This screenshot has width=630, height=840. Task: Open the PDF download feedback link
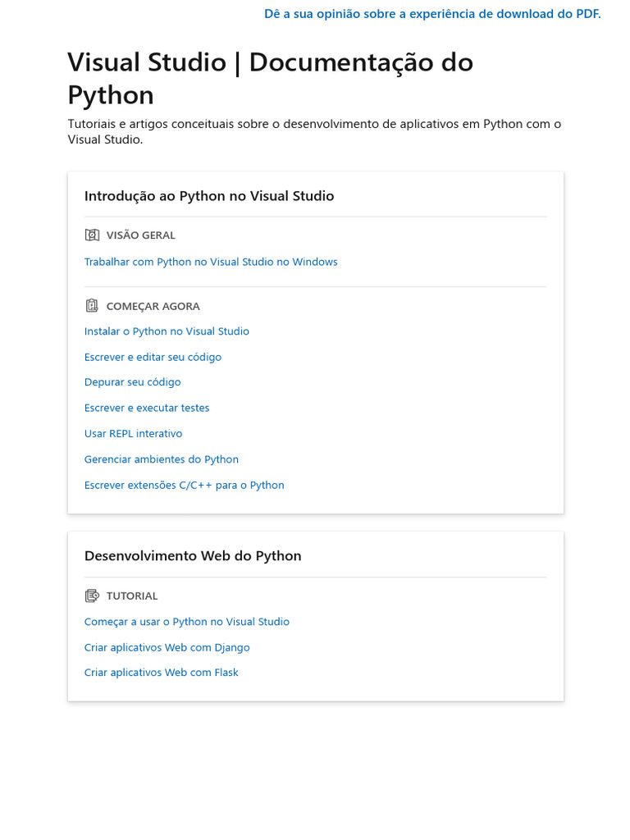tap(432, 14)
